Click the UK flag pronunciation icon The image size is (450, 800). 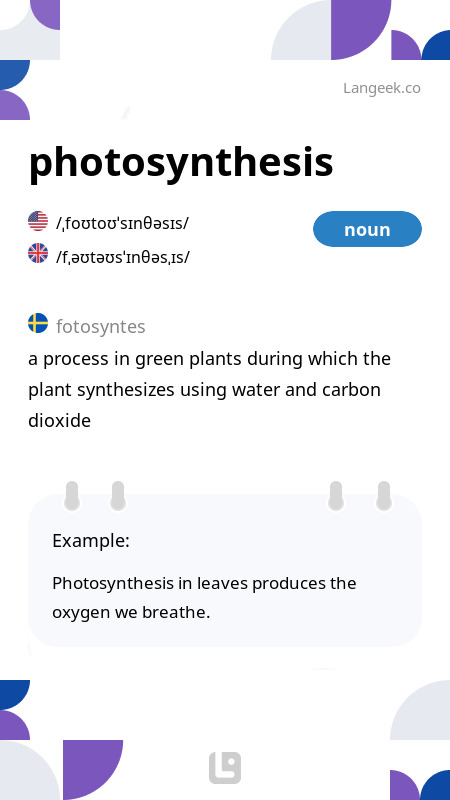tap(38, 253)
